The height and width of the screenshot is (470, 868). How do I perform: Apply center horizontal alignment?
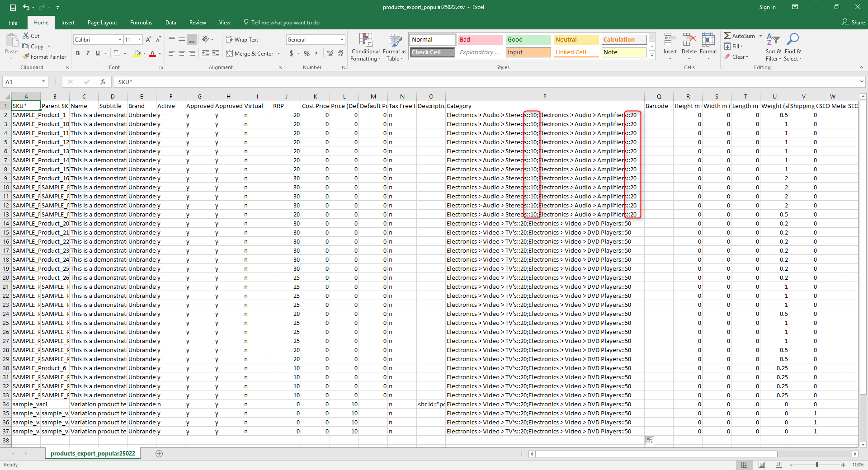pos(182,53)
